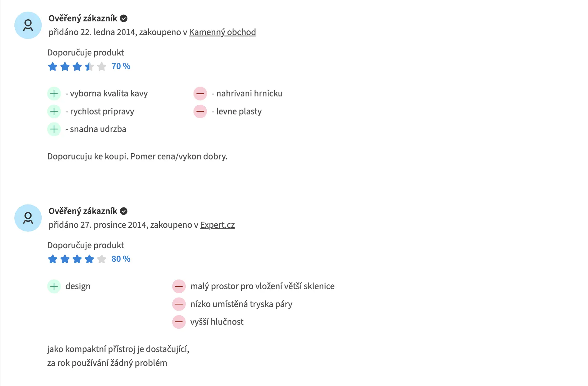The height and width of the screenshot is (386, 588).
Task: Click minus icon beside 'nízko umístěná tryska páry'
Action: pyautogui.click(x=179, y=304)
